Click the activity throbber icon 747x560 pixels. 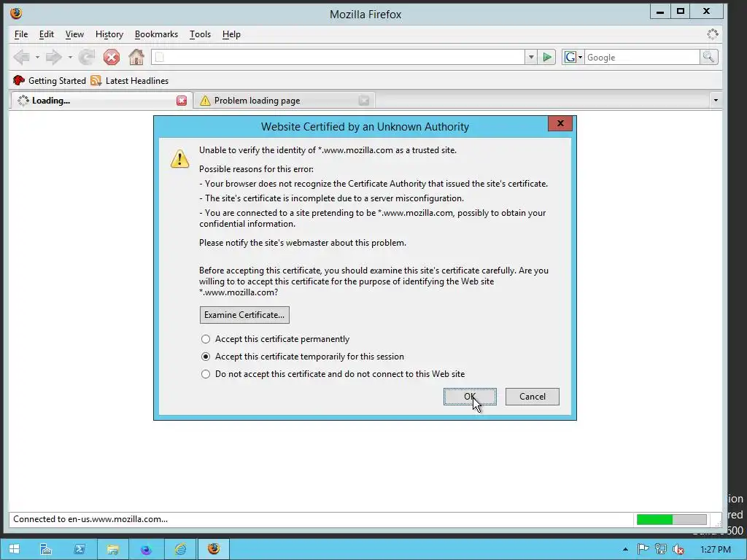pyautogui.click(x=712, y=34)
